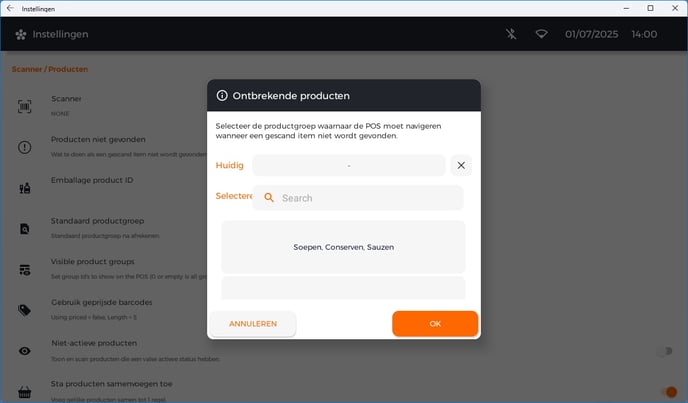Click the time 14:00 in header
Viewport: 688px width, 403px height.
pos(644,34)
